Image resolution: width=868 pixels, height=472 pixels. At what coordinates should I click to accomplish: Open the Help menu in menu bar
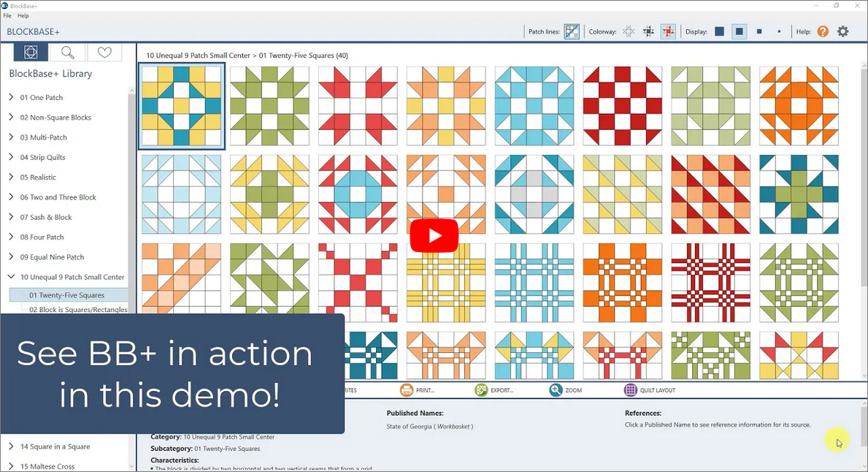coord(23,15)
